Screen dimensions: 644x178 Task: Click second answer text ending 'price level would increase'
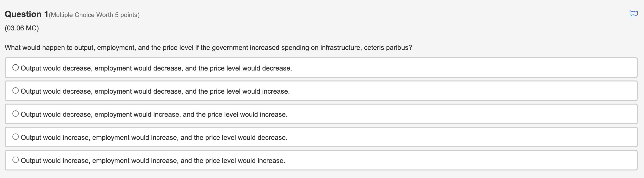155,91
